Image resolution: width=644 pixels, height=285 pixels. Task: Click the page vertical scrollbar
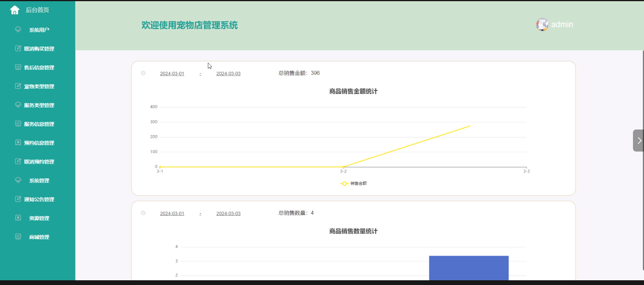coord(643,159)
